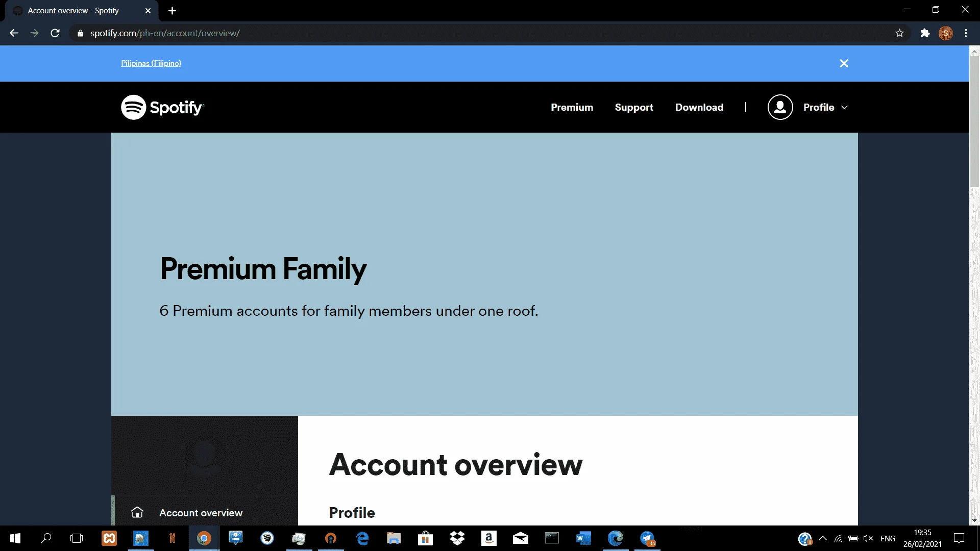Select Account overview in the sidebar
Screen dimensions: 980x551
pos(201,513)
